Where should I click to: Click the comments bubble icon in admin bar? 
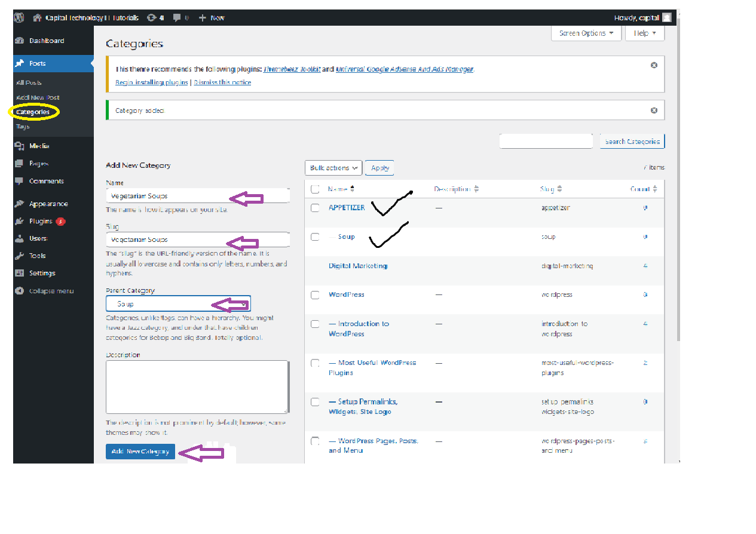coord(177,18)
